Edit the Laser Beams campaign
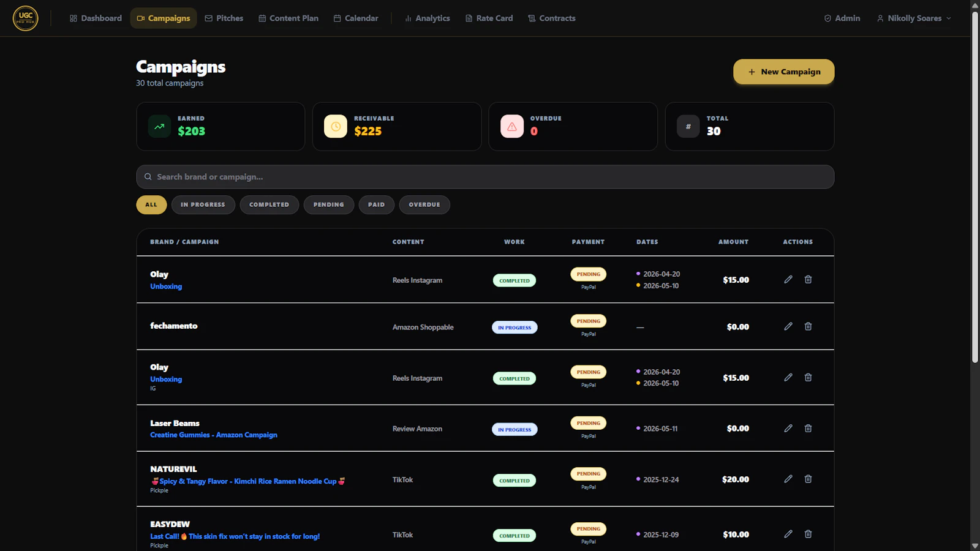Viewport: 980px width, 551px height. tap(788, 428)
